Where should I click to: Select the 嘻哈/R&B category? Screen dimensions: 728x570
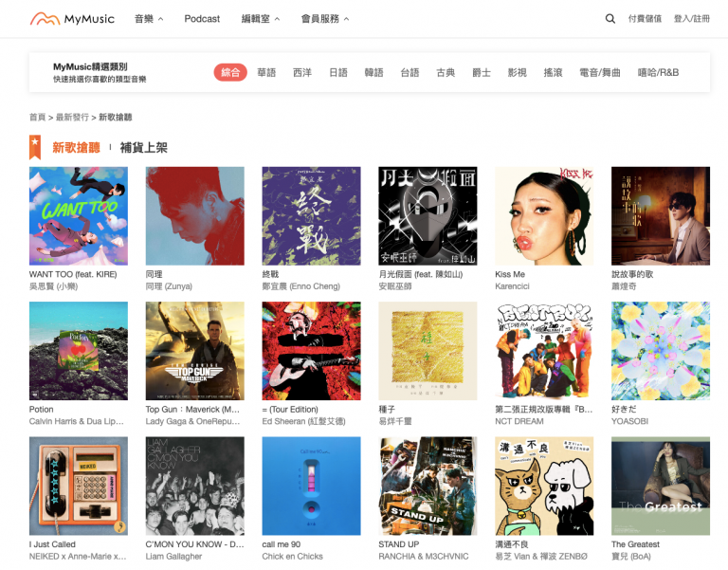[x=658, y=72]
